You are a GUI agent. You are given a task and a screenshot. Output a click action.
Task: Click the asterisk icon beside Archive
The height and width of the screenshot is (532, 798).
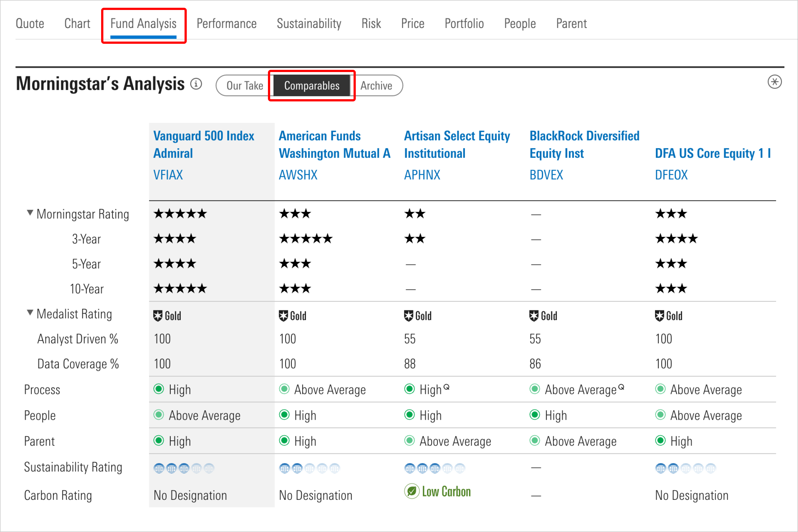[x=775, y=82]
